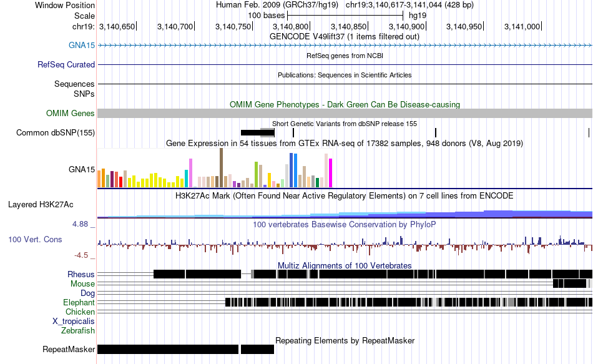Click the gray OMIM Genes bar

(345, 114)
